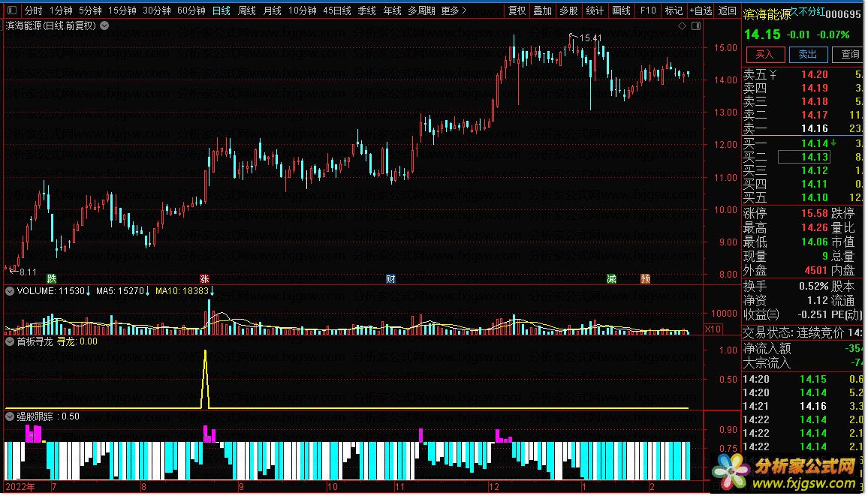The height and width of the screenshot is (496, 868).
Task: Click the current price 14.15
Action: [761, 35]
